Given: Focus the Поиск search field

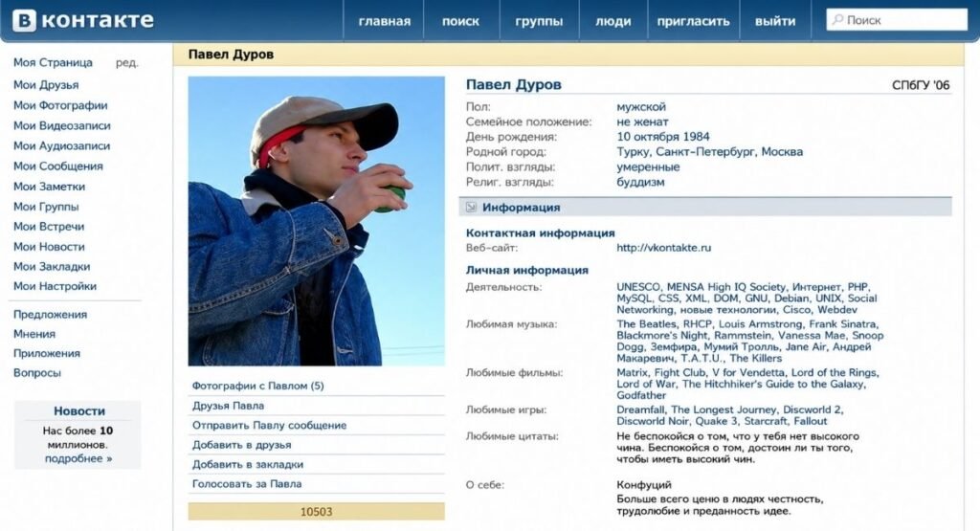Looking at the screenshot, I should coord(897,20).
